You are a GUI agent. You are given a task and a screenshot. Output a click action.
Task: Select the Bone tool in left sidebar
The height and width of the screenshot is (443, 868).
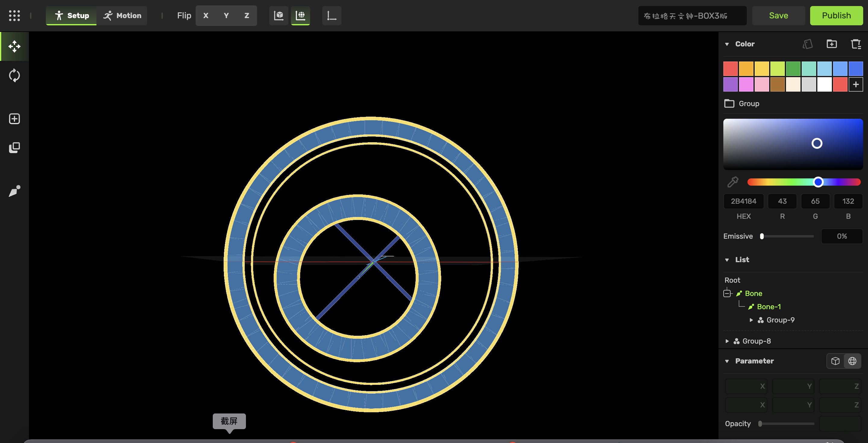(14, 191)
